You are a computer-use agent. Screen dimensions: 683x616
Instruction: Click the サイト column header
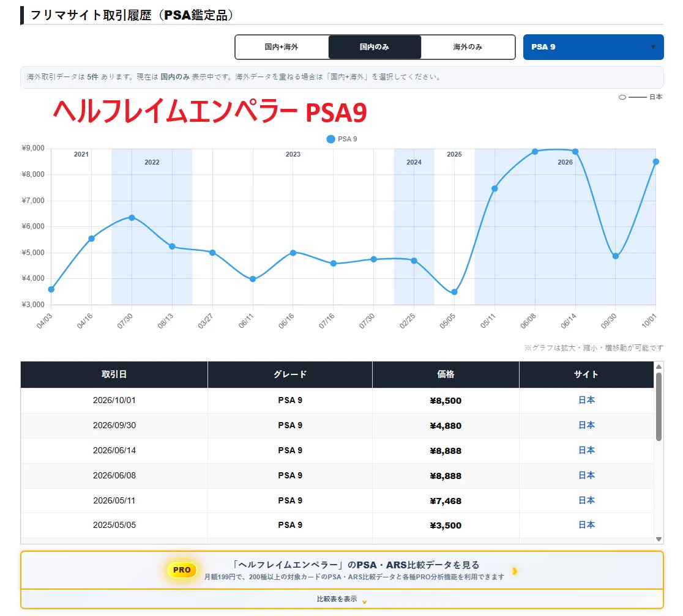click(586, 374)
